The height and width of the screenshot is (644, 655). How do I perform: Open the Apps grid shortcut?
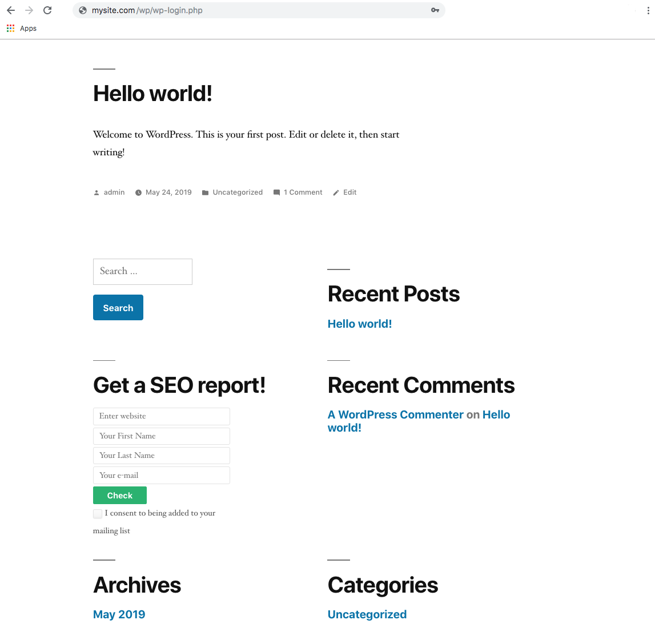(x=11, y=29)
